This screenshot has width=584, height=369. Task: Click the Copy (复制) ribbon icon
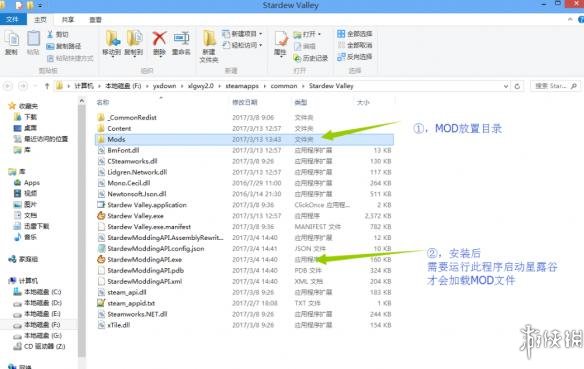click(12, 43)
